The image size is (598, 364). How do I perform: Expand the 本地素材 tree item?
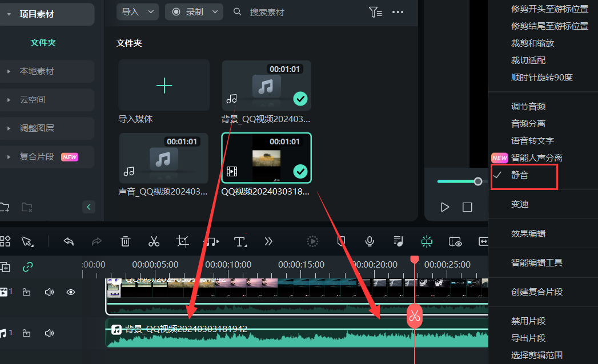[x=9, y=71]
